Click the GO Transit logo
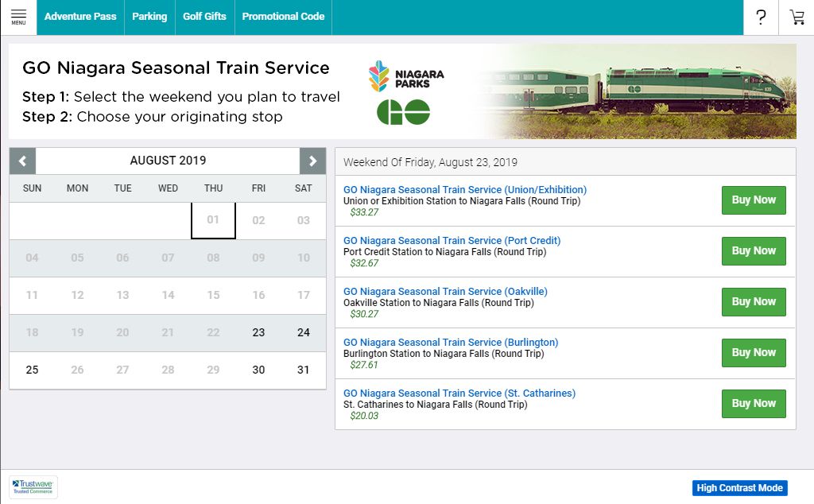814x504 pixels. click(403, 112)
